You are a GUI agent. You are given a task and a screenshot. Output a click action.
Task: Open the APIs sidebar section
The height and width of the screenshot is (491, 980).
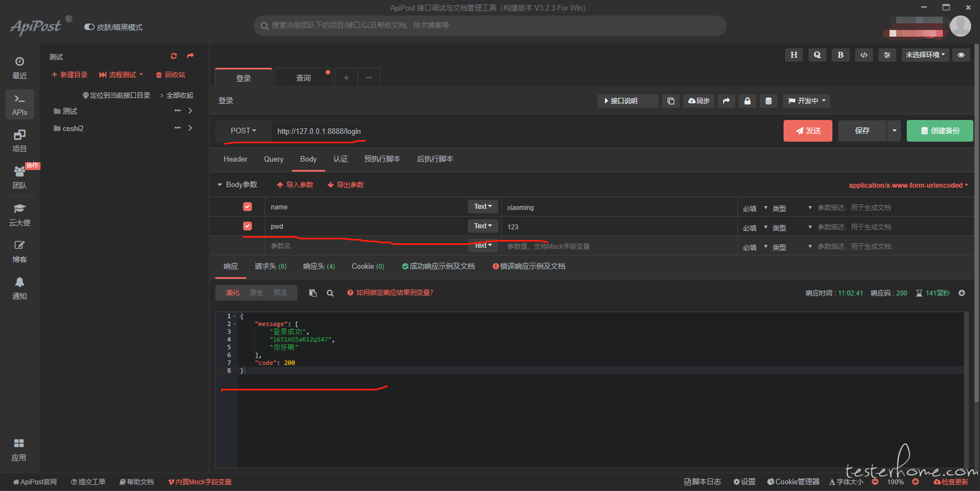(19, 104)
